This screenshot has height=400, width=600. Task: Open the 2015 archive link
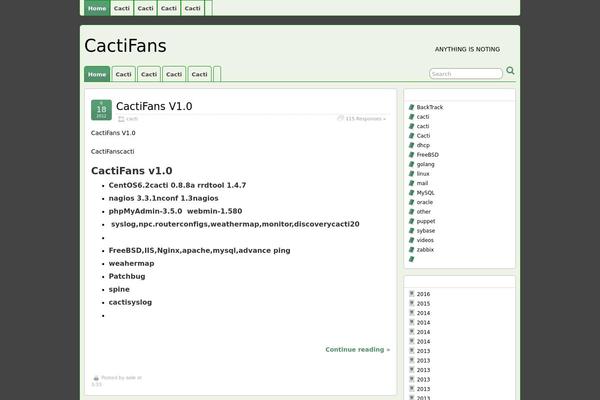coord(423,304)
